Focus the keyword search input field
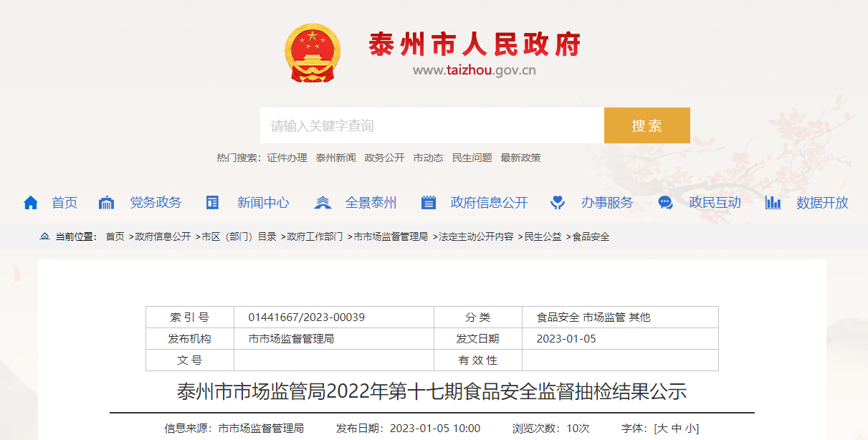 point(431,126)
